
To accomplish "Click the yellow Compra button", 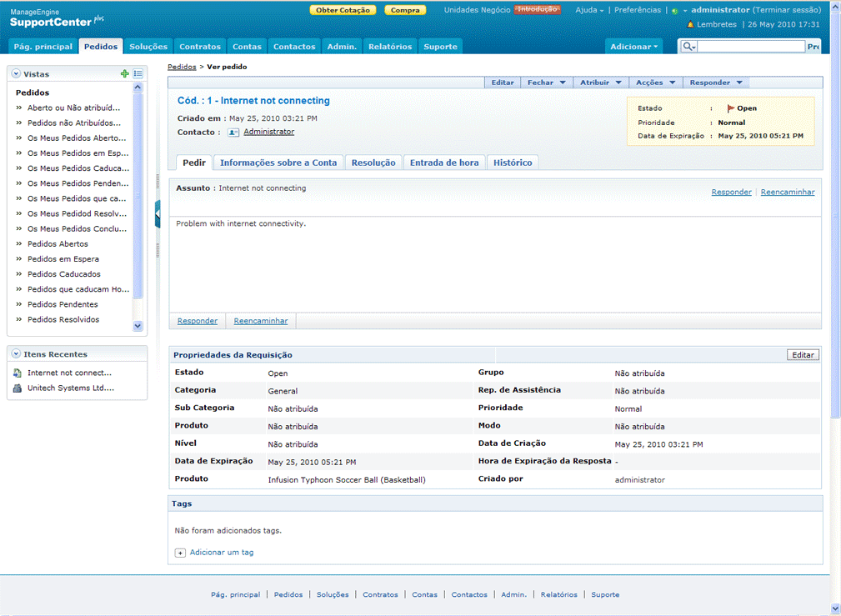I will coord(405,10).
